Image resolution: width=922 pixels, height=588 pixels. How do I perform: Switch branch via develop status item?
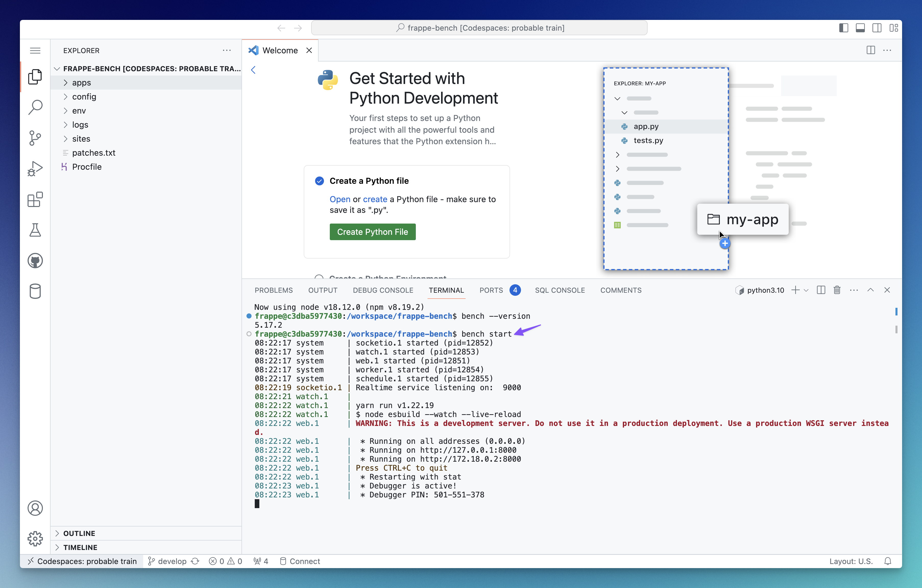pos(167,561)
